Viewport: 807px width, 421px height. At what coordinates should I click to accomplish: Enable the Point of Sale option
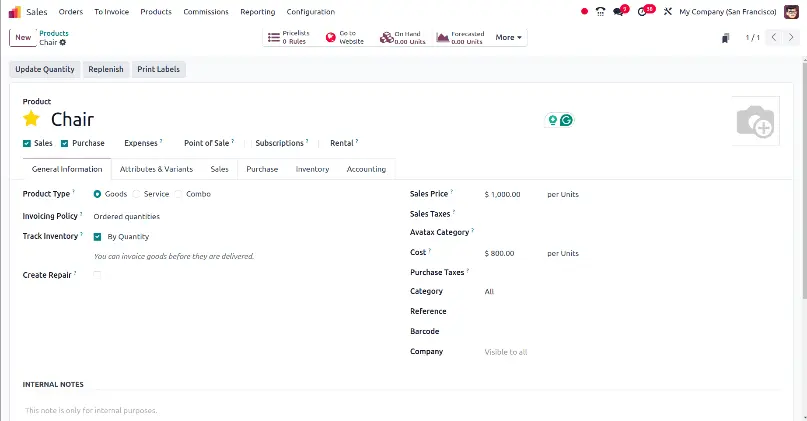[x=208, y=143]
